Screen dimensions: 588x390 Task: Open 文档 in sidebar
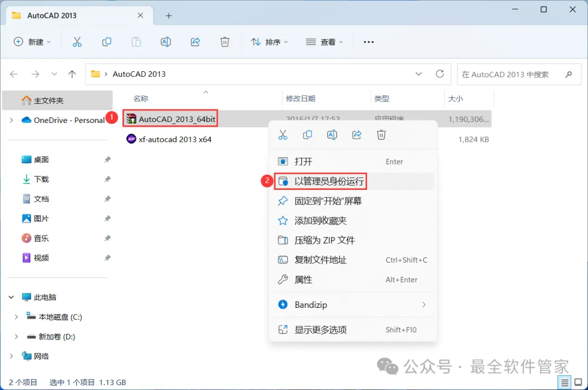(41, 199)
